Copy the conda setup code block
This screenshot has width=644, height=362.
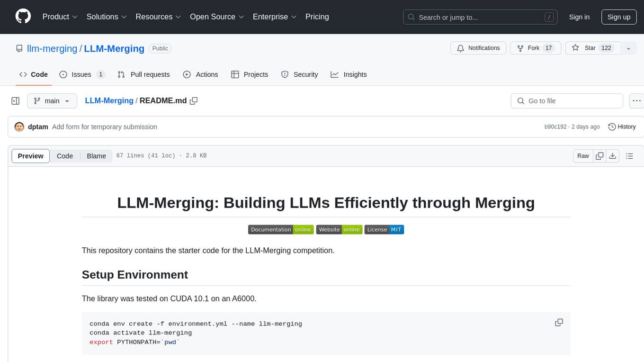pos(559,322)
